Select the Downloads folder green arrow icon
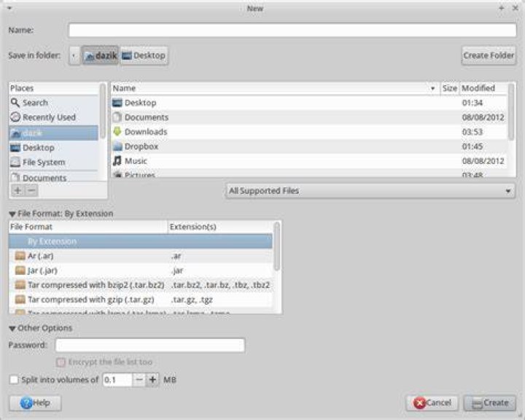The height and width of the screenshot is (420, 525). pyautogui.click(x=117, y=131)
